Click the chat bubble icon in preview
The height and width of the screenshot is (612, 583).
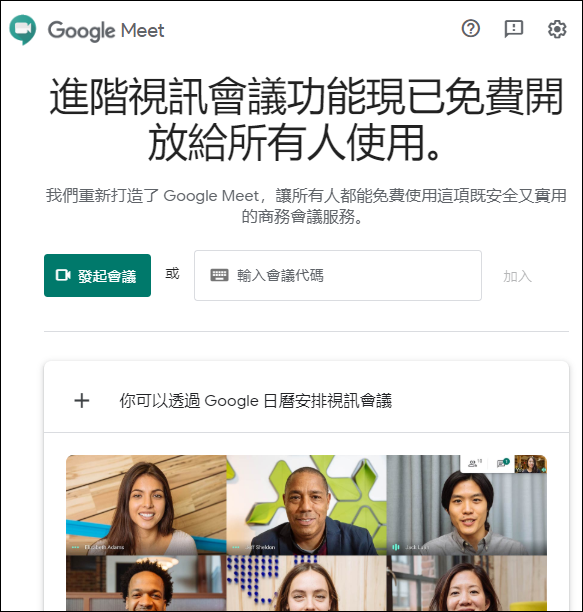(x=503, y=463)
